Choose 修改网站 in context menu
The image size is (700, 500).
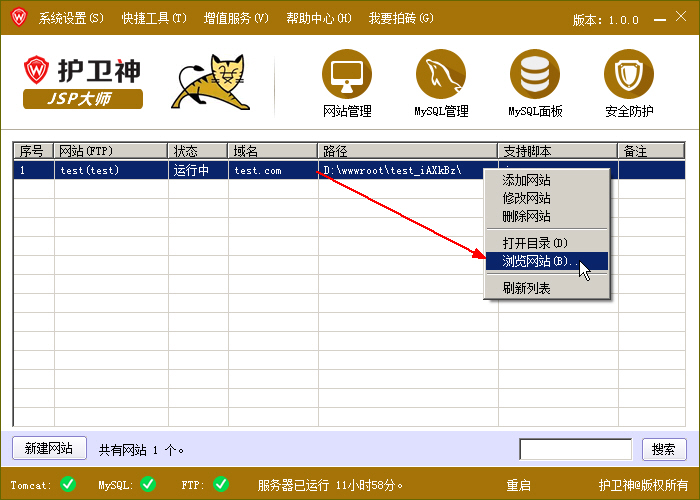click(x=547, y=198)
